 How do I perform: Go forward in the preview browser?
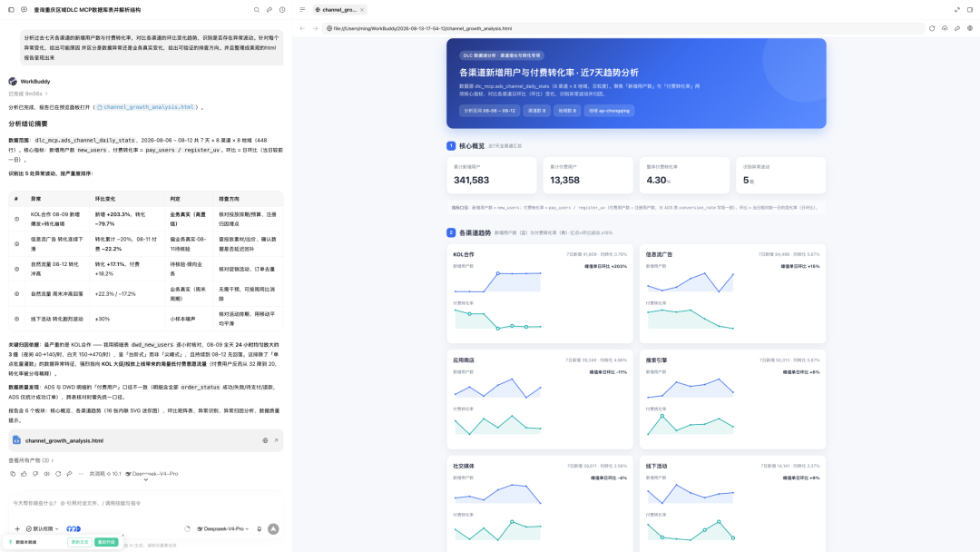(315, 28)
